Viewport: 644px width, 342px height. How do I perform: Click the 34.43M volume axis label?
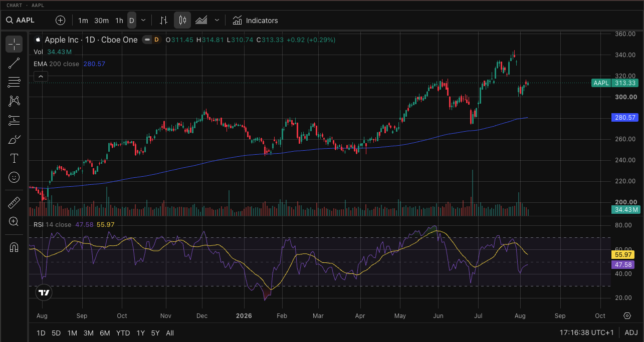[x=625, y=210]
